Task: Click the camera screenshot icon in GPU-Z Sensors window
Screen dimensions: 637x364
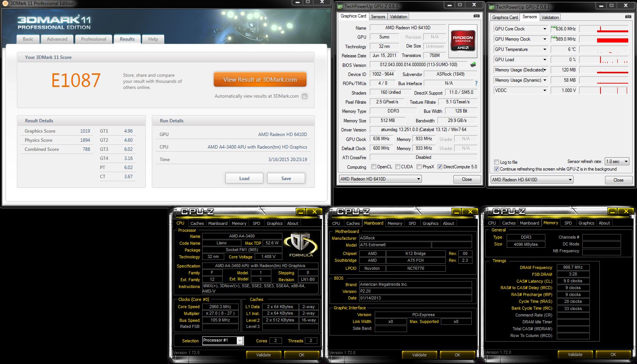Action: click(x=628, y=17)
